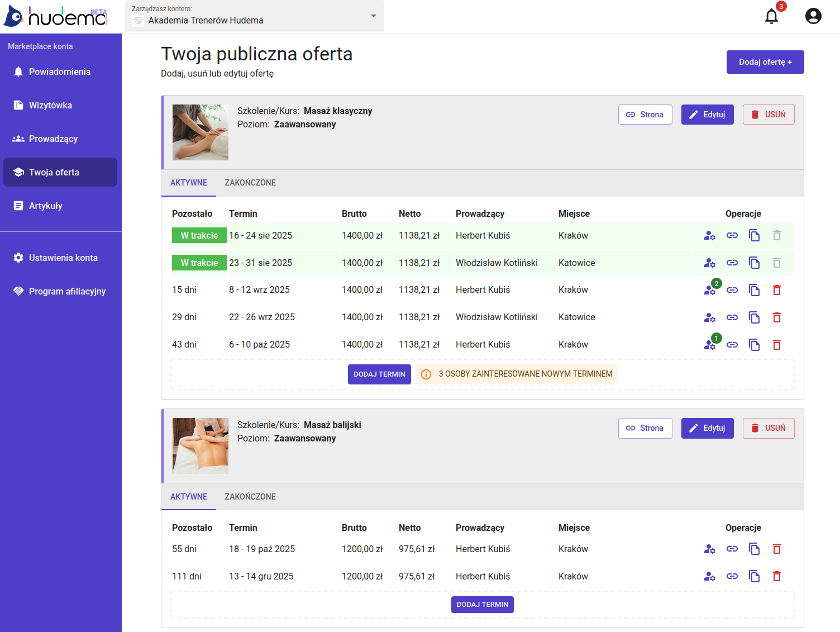840x632 pixels.
Task: Click the Masaż balijski course thumbnail
Action: click(201, 446)
